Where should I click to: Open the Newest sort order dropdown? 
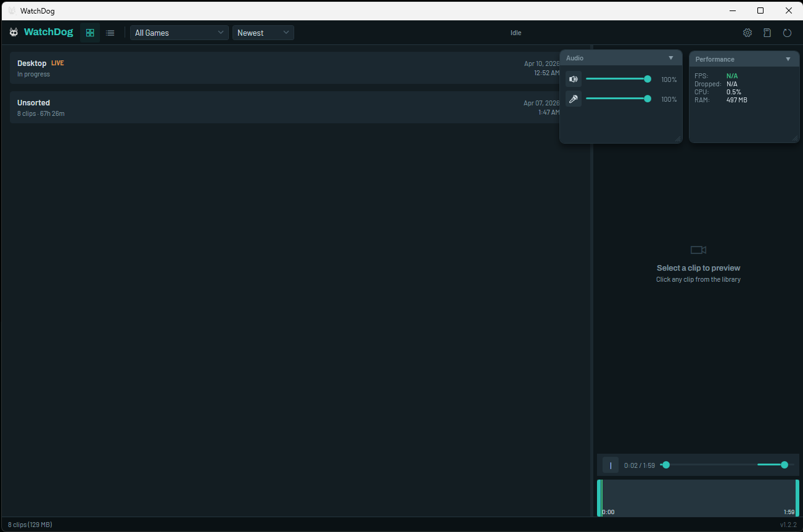click(263, 32)
